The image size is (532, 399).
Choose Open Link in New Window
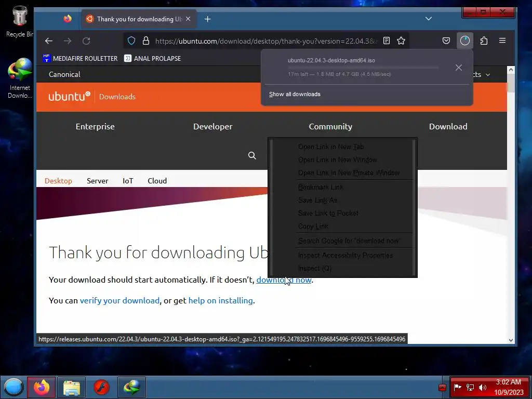(x=343, y=160)
